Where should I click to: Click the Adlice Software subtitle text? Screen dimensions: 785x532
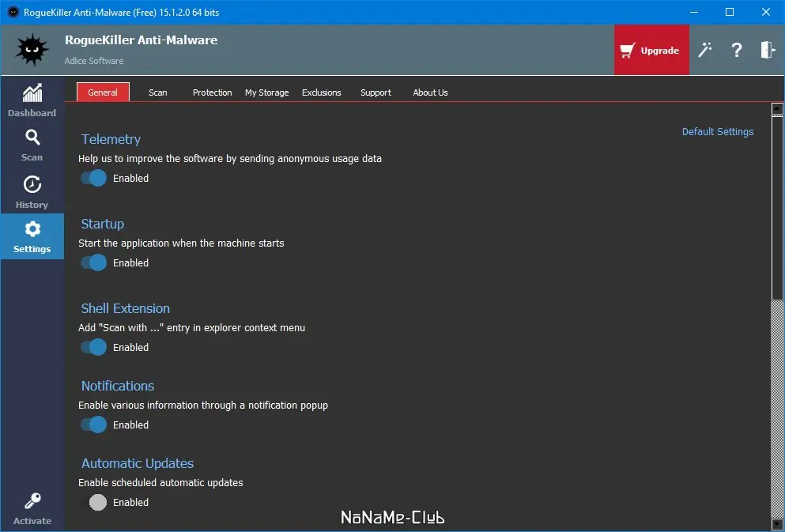(94, 61)
